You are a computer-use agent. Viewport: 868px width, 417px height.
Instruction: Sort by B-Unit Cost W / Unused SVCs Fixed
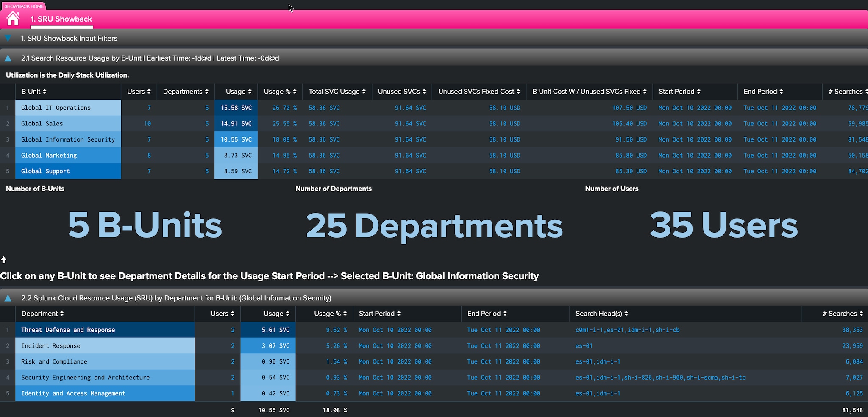click(x=590, y=92)
